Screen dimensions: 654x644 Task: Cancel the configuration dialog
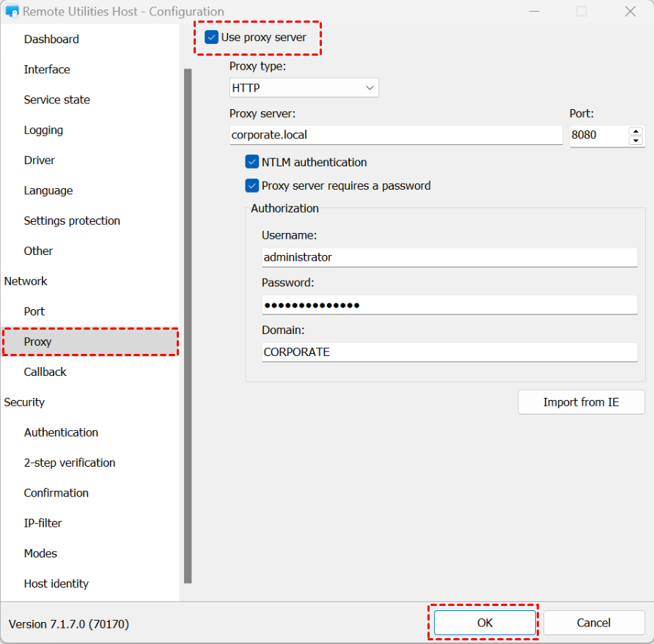click(x=594, y=623)
